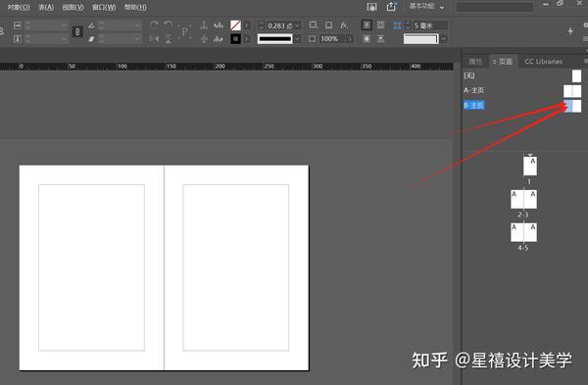This screenshot has width=588, height=385.
Task: Click the flip vertical icon
Action: point(168,38)
